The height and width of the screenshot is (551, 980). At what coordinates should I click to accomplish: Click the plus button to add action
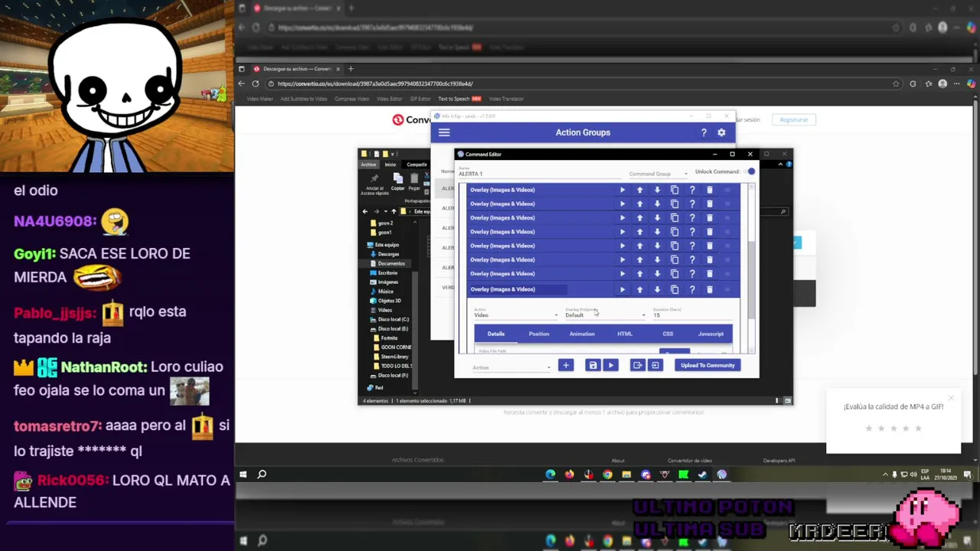(x=566, y=366)
